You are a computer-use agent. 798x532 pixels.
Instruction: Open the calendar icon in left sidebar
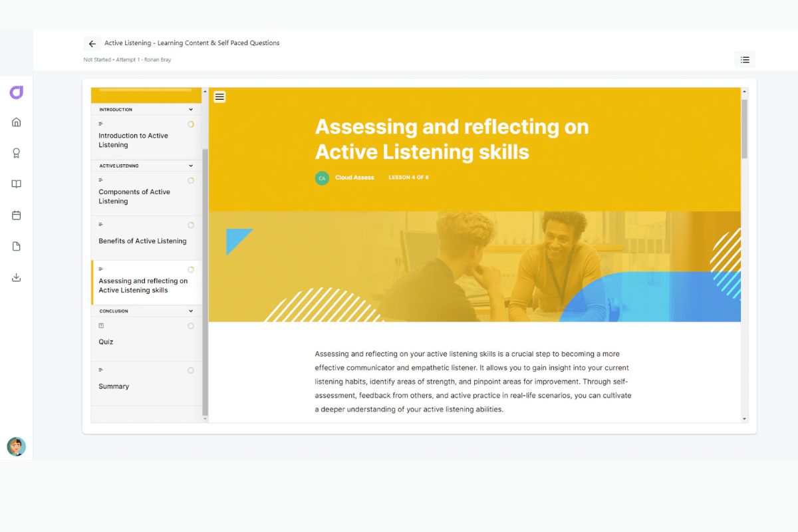pyautogui.click(x=17, y=215)
